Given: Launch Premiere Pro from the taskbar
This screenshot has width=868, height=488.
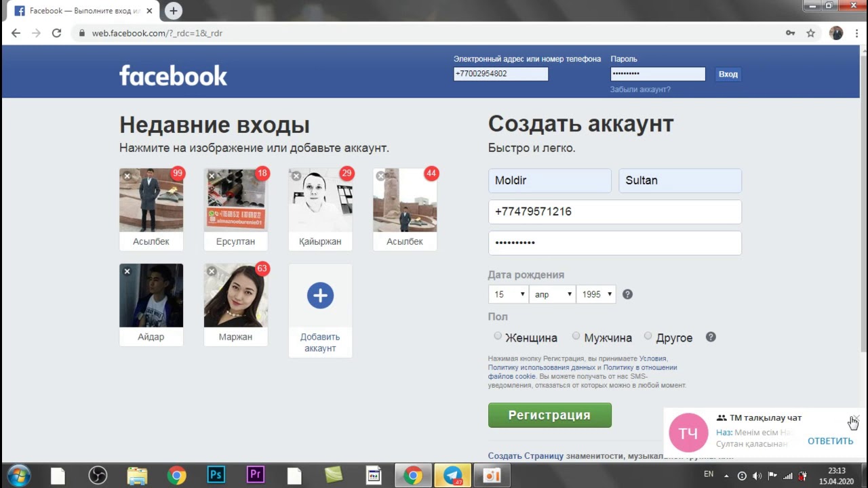Looking at the screenshot, I should tap(255, 475).
